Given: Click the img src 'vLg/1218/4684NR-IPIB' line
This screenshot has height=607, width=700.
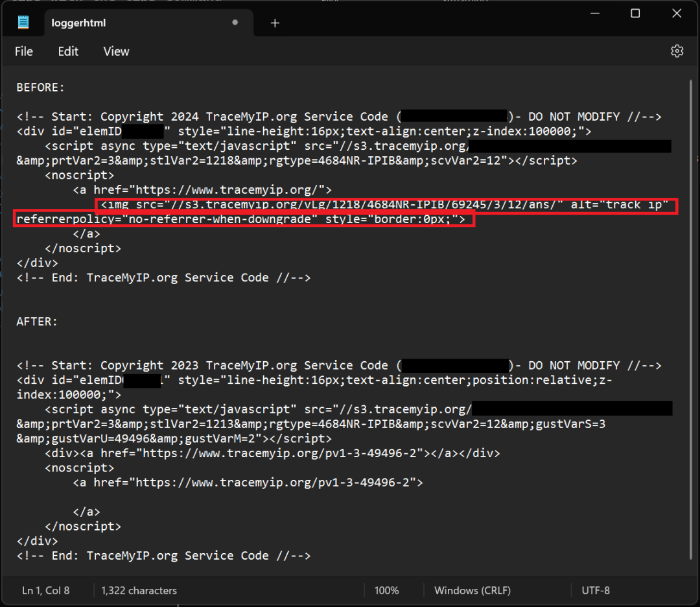Looking at the screenshot, I should pyautogui.click(x=384, y=204).
